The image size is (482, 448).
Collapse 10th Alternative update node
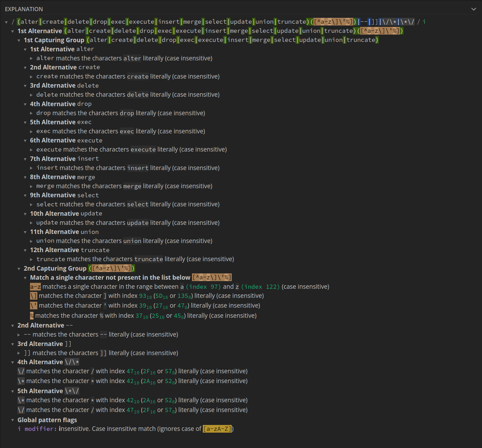pos(25,214)
